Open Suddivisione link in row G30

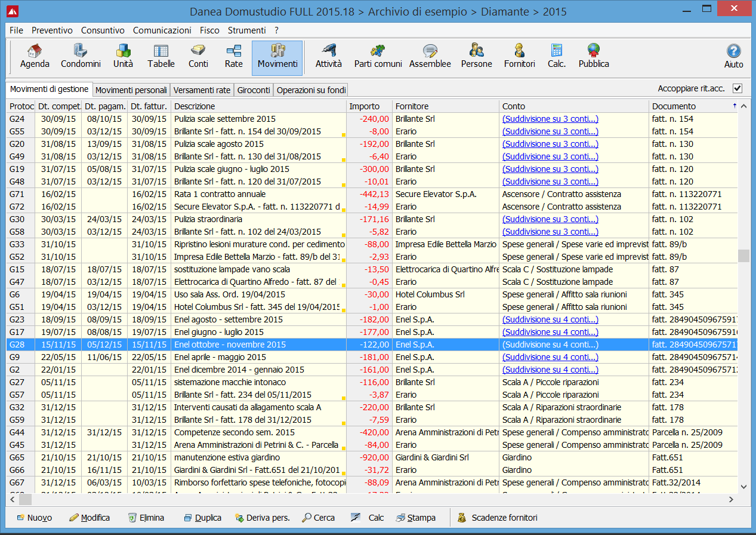550,219
